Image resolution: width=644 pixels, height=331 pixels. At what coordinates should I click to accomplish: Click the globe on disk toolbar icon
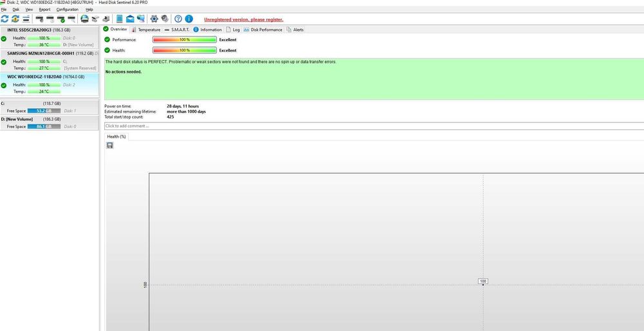tap(84, 19)
